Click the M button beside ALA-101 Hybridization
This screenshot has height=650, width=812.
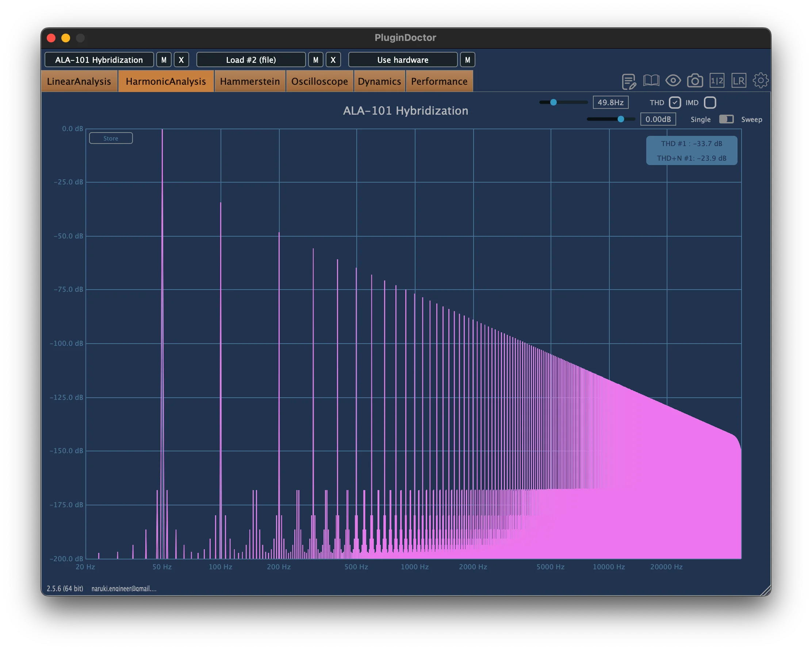click(x=164, y=60)
